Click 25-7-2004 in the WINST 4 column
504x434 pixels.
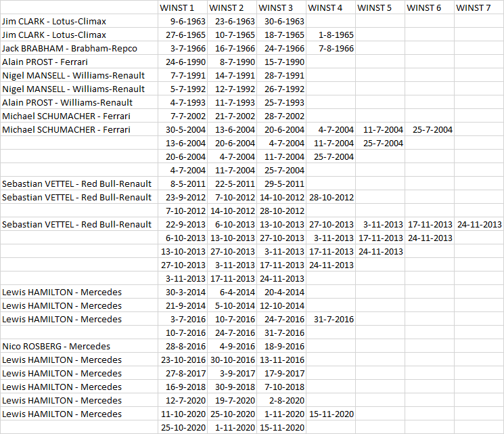click(331, 156)
